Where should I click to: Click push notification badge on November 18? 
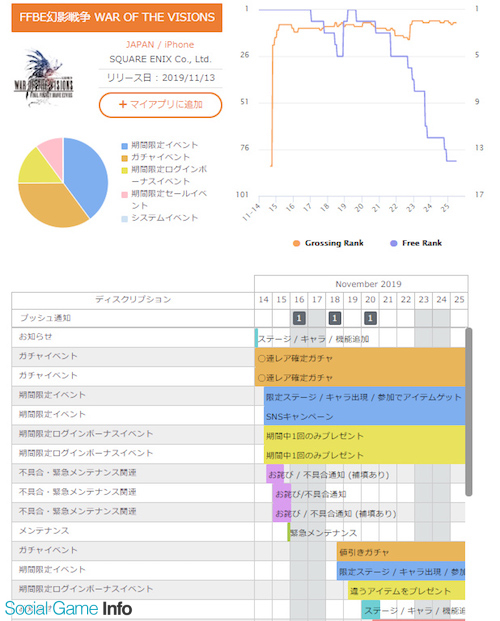pyautogui.click(x=335, y=318)
